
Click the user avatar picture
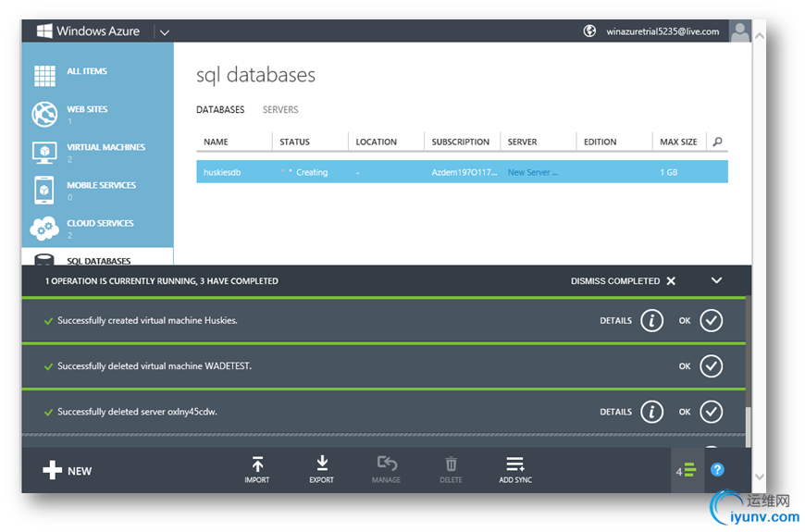pyautogui.click(x=740, y=31)
